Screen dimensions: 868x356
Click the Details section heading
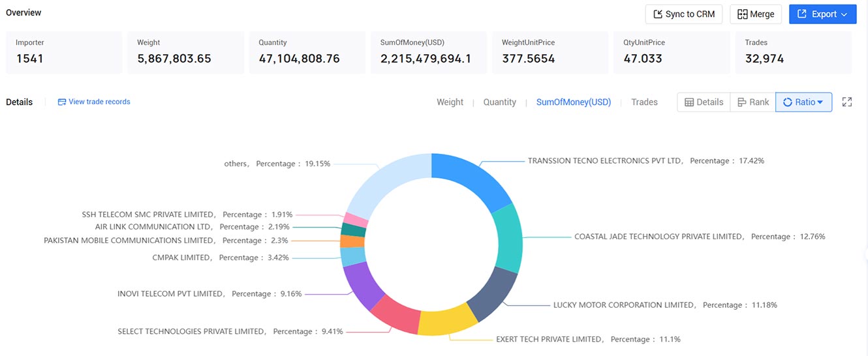pyautogui.click(x=20, y=102)
